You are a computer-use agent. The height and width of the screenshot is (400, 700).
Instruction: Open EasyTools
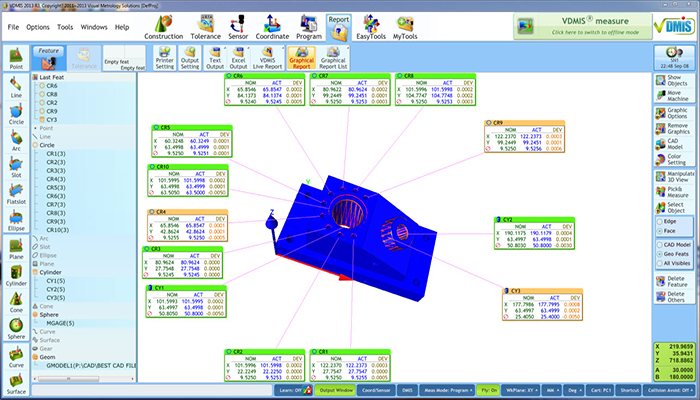(371, 28)
